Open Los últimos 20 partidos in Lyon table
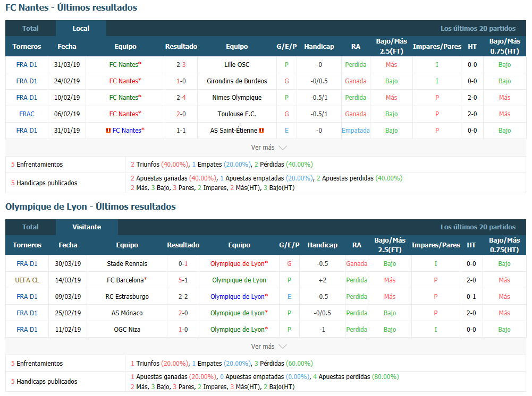Image resolution: width=532 pixels, height=396 pixels. [x=478, y=227]
